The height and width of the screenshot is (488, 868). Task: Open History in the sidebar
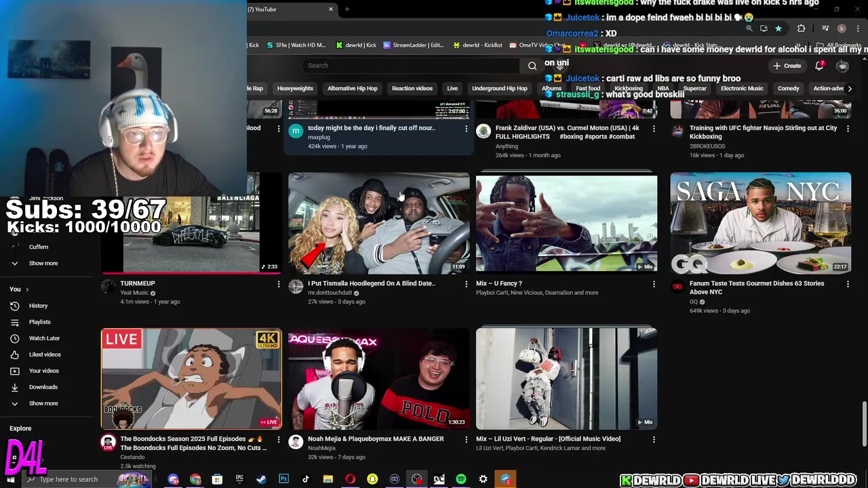click(x=38, y=306)
